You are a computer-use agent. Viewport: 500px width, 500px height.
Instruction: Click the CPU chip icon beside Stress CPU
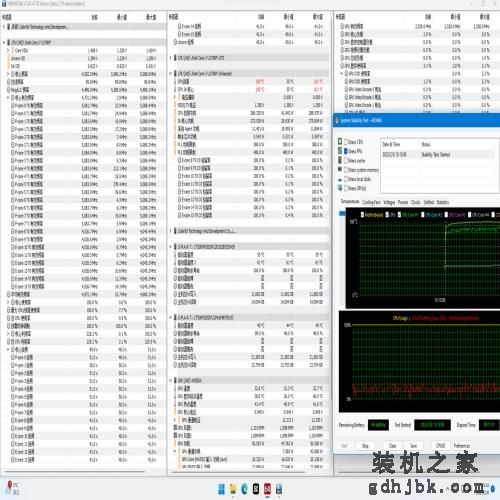point(340,142)
